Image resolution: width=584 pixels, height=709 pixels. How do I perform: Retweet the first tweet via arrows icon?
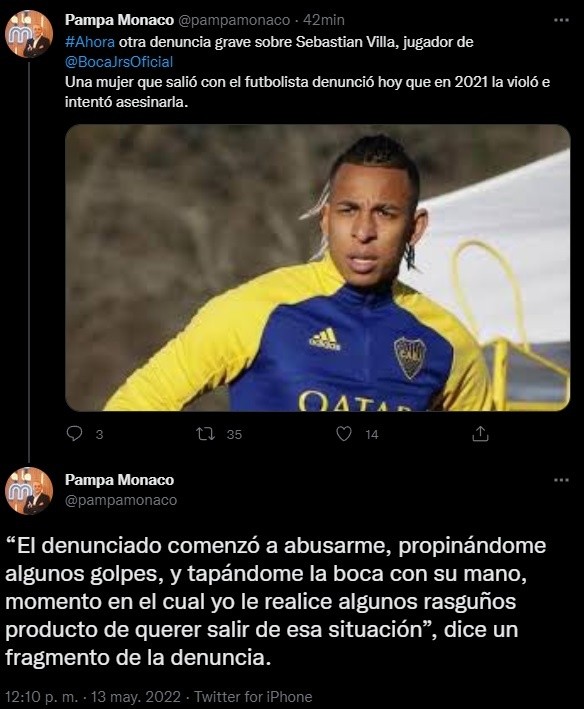(205, 435)
